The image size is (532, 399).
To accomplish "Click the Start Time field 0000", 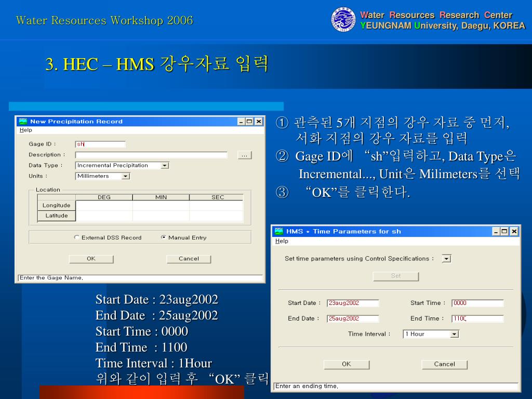I will (x=478, y=303).
